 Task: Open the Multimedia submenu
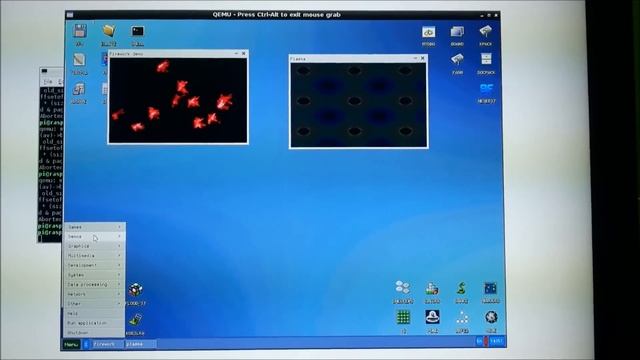[95, 256]
